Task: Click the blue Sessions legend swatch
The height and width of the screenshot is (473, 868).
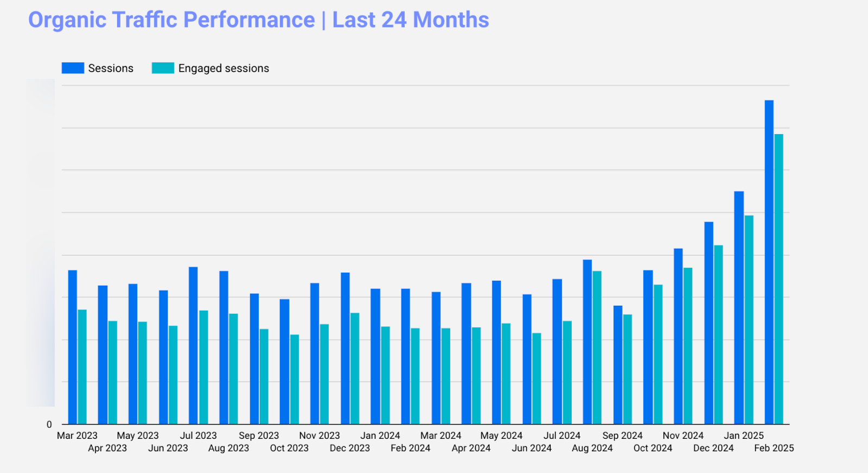Action: [x=73, y=68]
